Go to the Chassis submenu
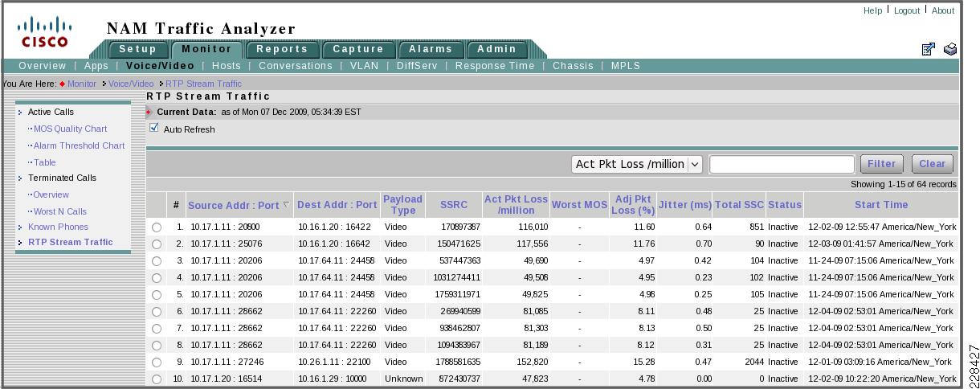The width and height of the screenshot is (980, 389). coord(573,66)
